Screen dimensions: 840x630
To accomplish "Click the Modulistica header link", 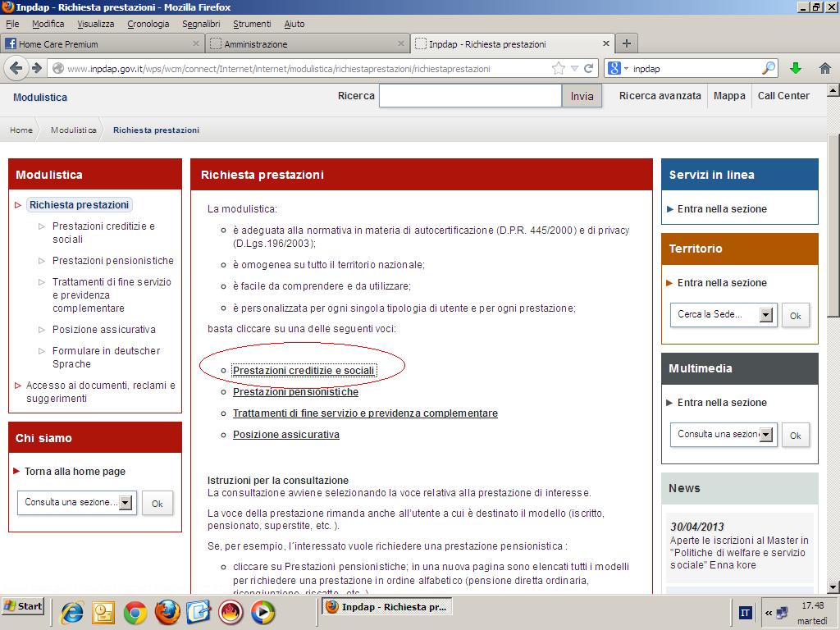I will [40, 98].
